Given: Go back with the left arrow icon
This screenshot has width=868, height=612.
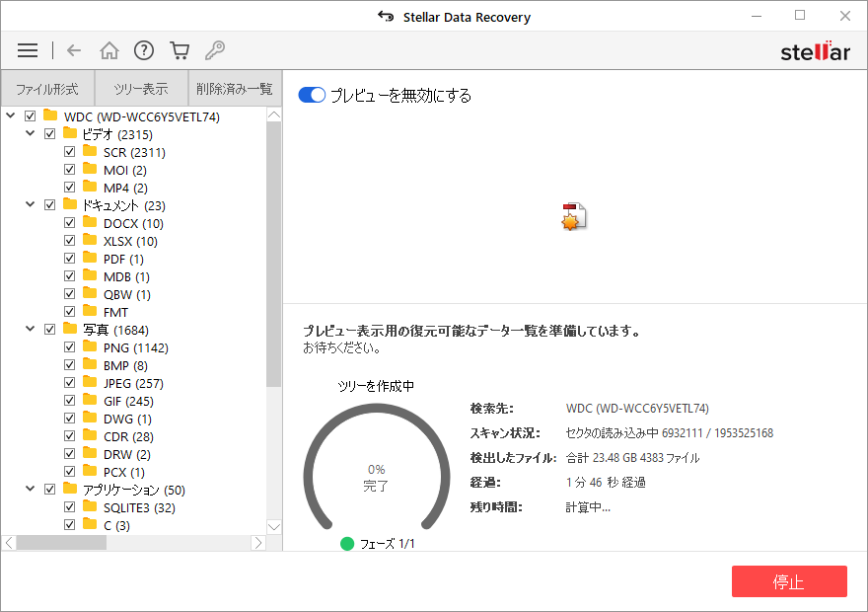Looking at the screenshot, I should pyautogui.click(x=74, y=50).
